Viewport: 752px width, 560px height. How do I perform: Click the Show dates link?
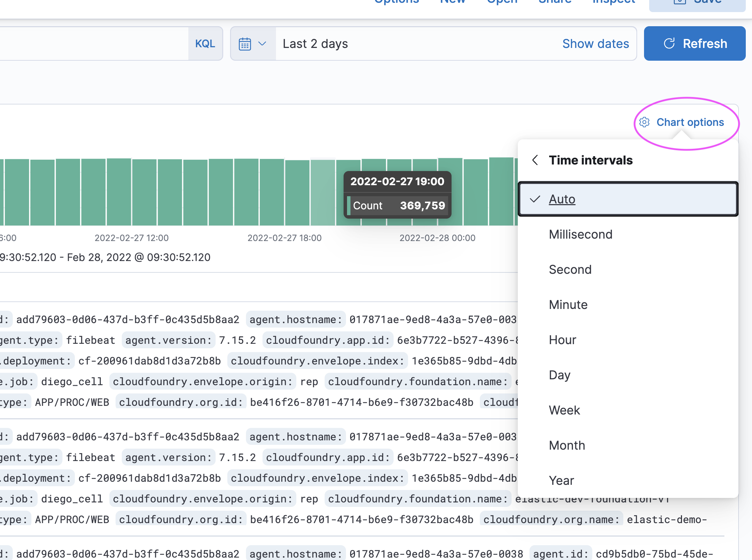tap(595, 43)
